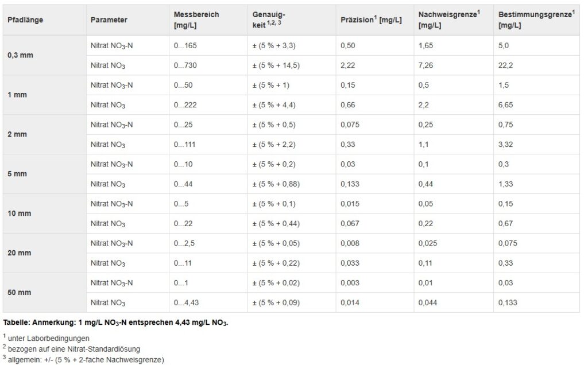This screenshot has width=588, height=365.
Task: Click measuring range 0...4,43 cell
Action: tap(208, 303)
